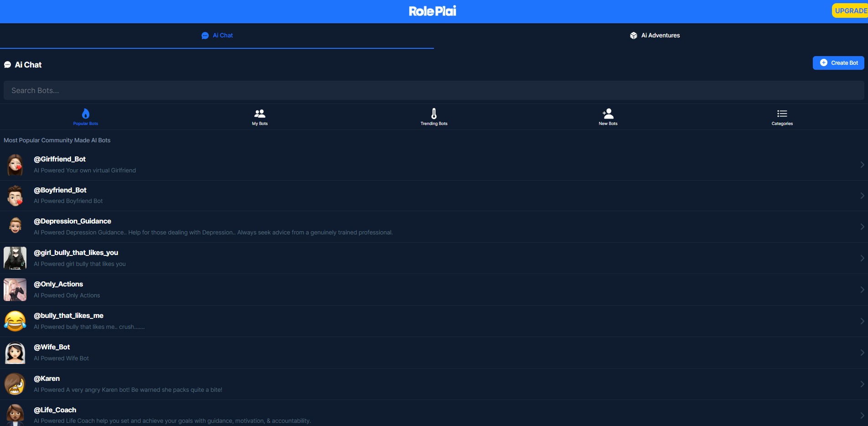Click 'AI Powered bully that likes me.. crush' description
The width and height of the screenshot is (868, 426).
[89, 327]
